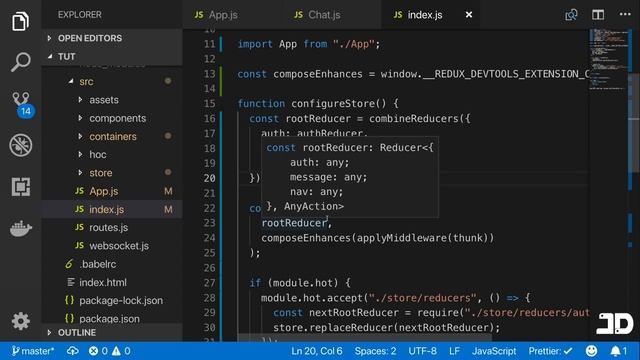
Task: Change Spaces: 2 indentation setting
Action: pyautogui.click(x=375, y=351)
